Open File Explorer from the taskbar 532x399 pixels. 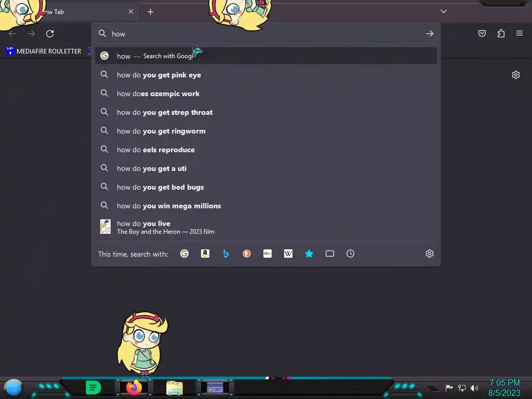[175, 388]
